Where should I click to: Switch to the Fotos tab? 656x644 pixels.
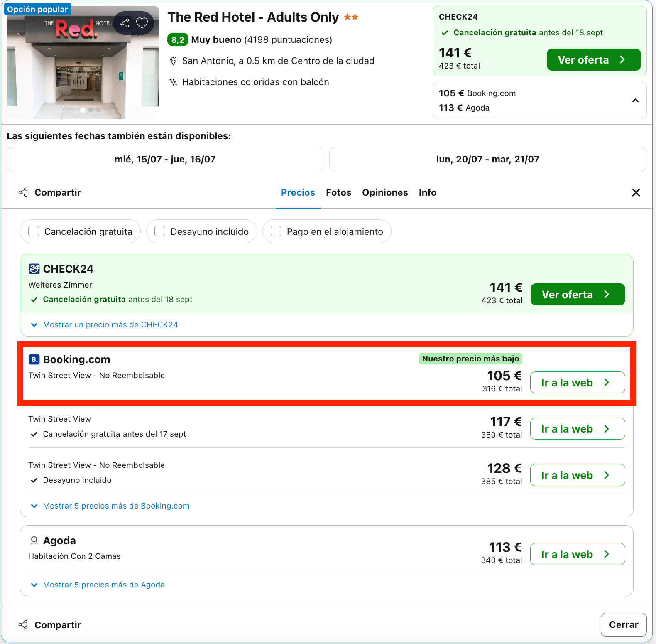click(338, 193)
